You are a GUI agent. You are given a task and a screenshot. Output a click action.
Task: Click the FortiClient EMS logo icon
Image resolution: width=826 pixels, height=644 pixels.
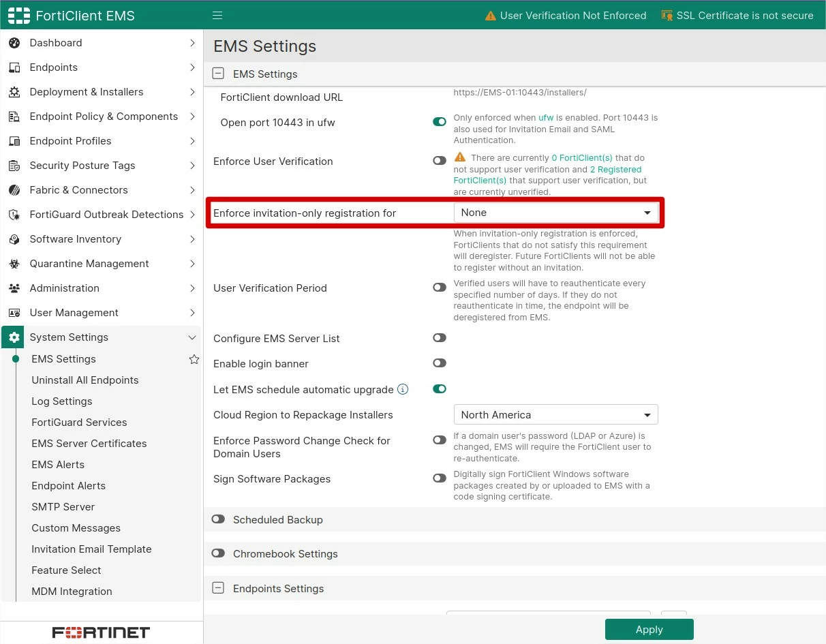19,16
